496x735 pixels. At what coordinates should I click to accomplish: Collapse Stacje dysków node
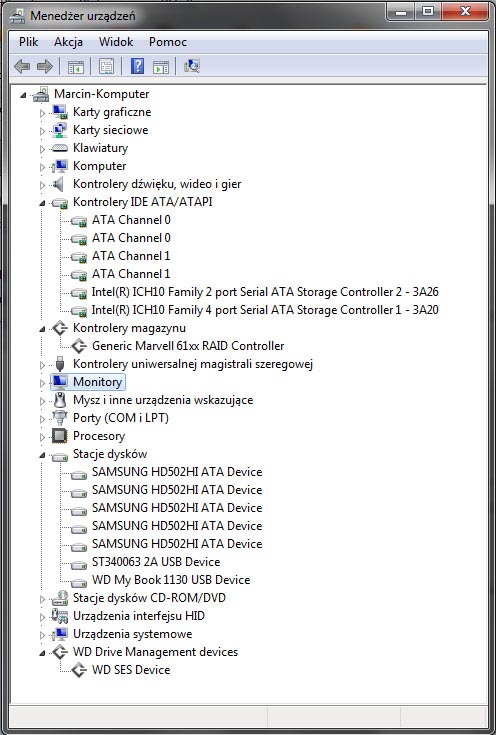click(42, 455)
